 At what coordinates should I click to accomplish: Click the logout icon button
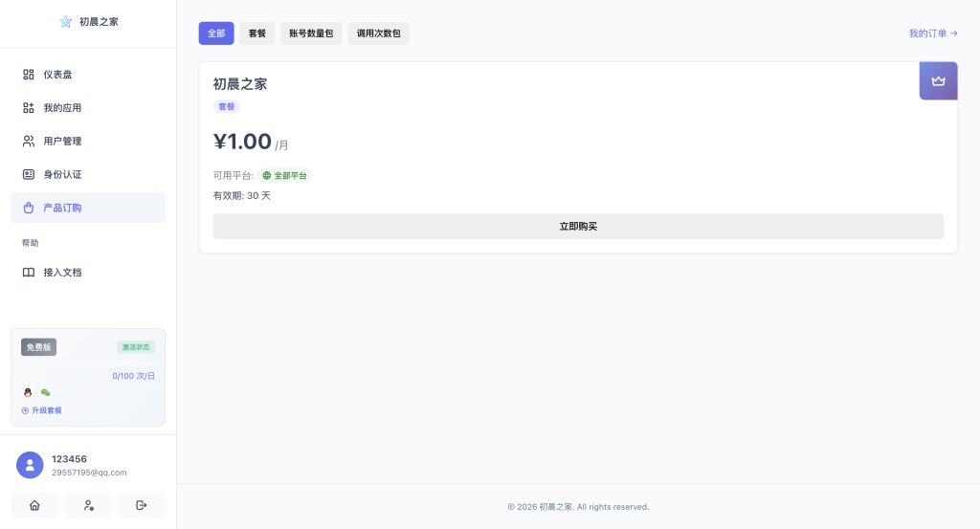point(142,505)
